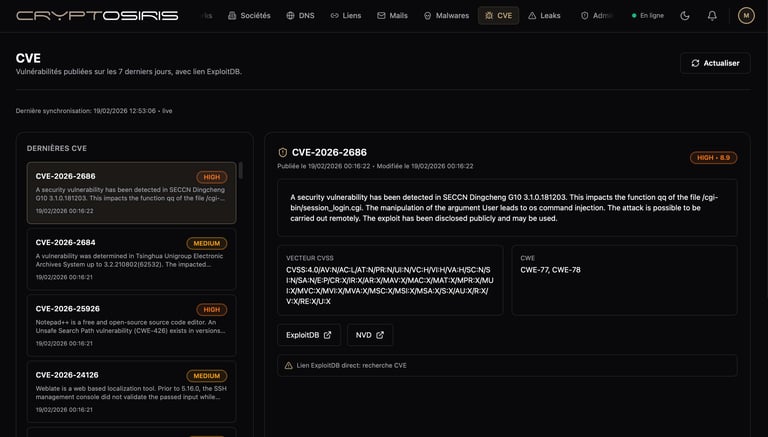Click the CVSS vector string text

pyautogui.click(x=389, y=286)
